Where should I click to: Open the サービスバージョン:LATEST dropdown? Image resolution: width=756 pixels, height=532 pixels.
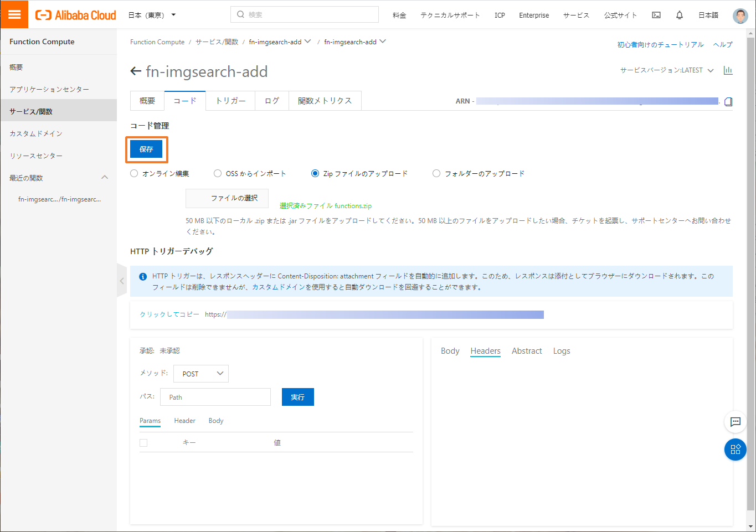pos(667,70)
